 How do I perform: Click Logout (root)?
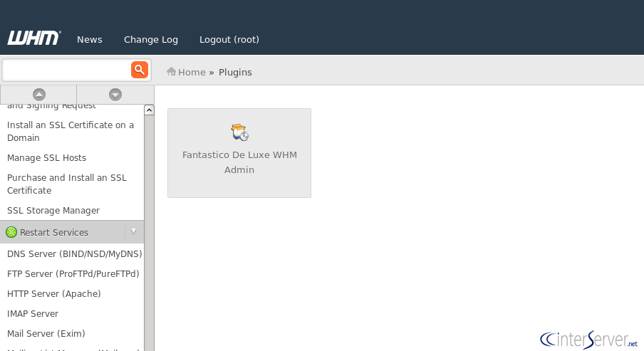pyautogui.click(x=229, y=39)
